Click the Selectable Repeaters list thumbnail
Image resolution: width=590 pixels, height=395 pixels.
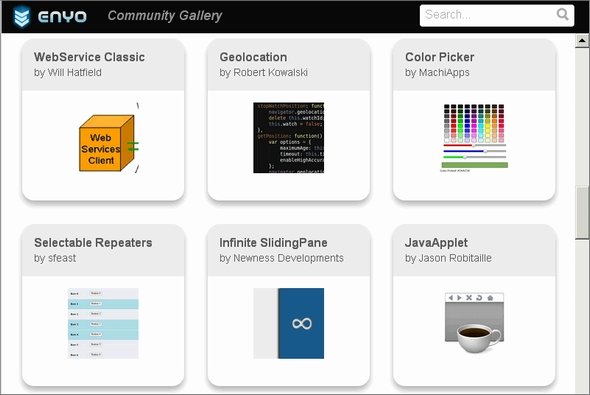click(103, 324)
